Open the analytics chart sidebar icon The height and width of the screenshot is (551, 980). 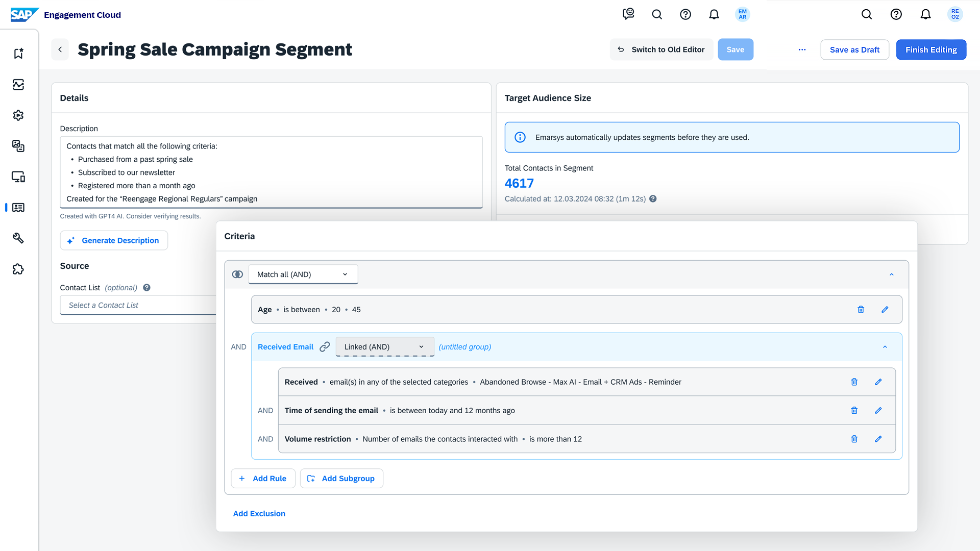pyautogui.click(x=18, y=85)
